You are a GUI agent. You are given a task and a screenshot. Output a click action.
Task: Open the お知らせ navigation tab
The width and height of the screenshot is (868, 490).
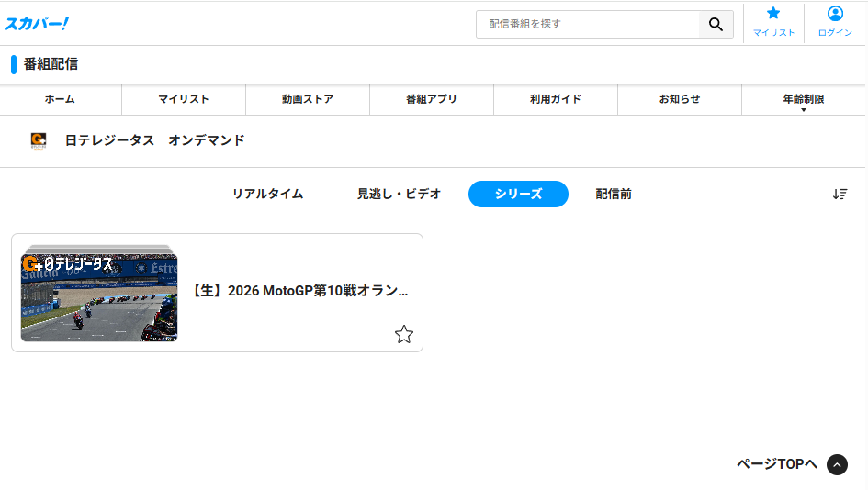coord(680,99)
